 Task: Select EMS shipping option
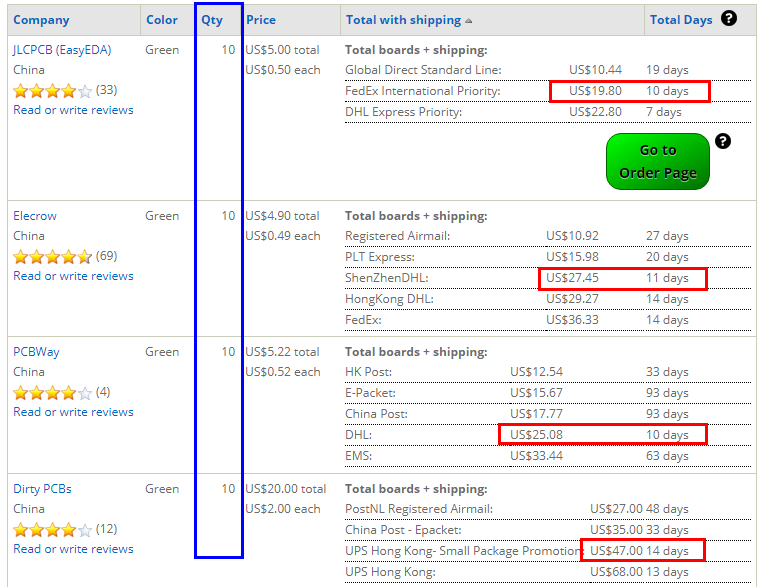pos(548,456)
